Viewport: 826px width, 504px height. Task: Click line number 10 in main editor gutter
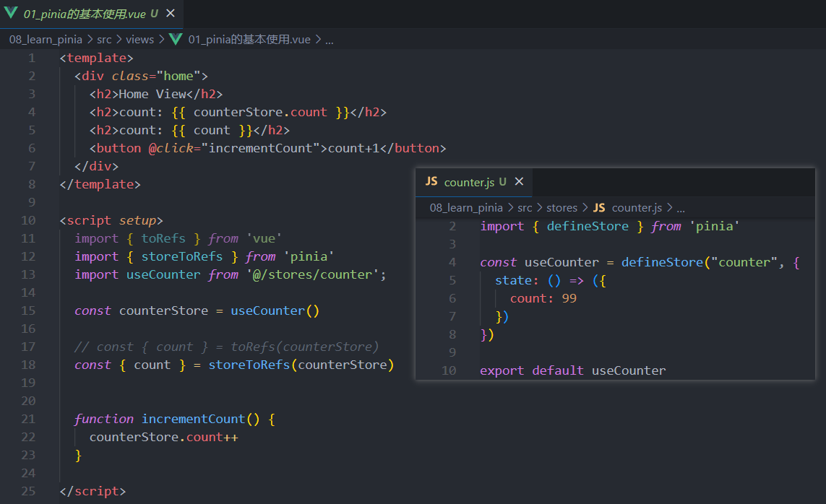click(x=28, y=220)
